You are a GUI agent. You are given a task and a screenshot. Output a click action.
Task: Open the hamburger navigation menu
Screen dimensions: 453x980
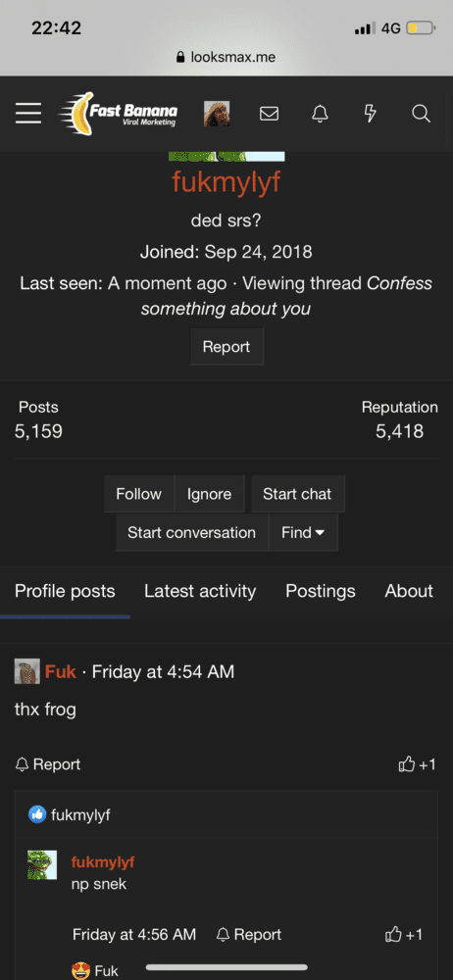click(28, 113)
